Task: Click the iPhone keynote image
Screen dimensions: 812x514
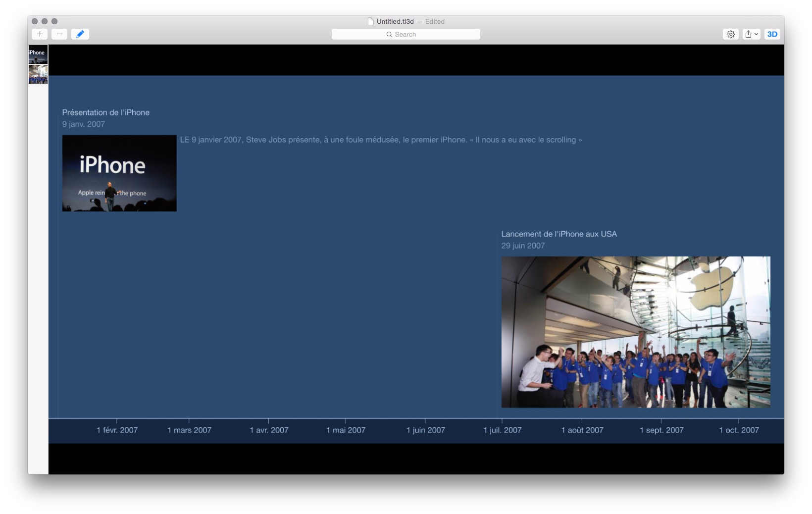Action: click(x=119, y=173)
